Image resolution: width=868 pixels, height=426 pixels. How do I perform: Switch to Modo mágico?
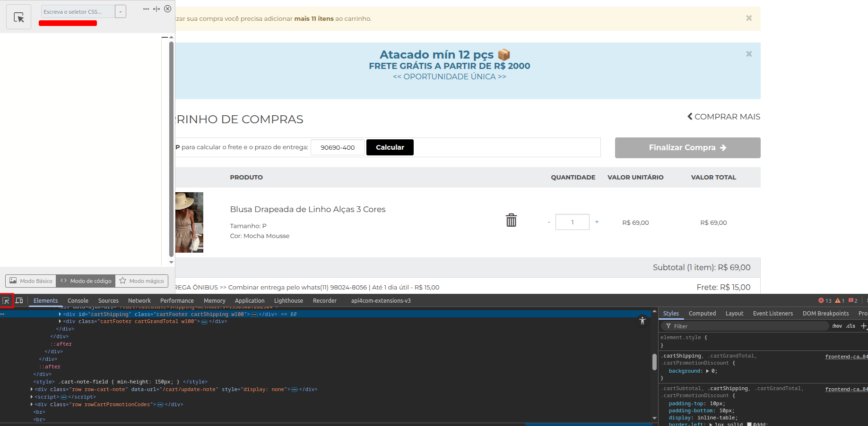(142, 281)
